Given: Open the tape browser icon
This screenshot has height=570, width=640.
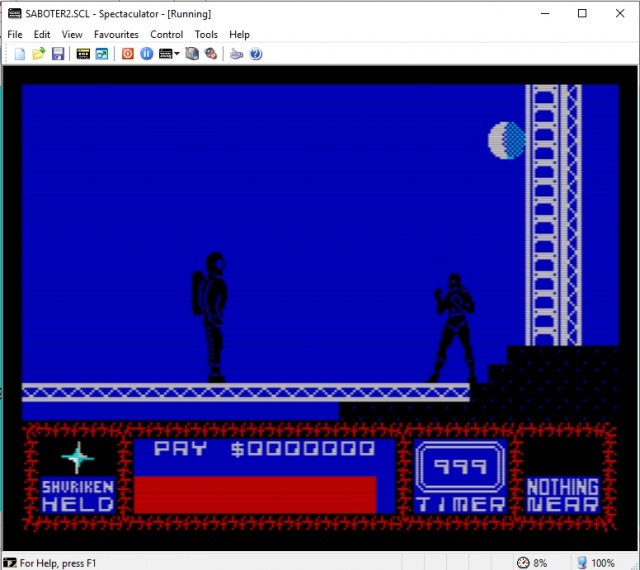Looking at the screenshot, I should coord(83,54).
